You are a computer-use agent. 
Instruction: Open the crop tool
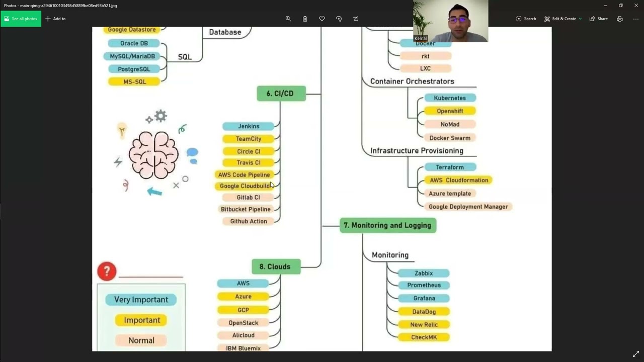356,19
